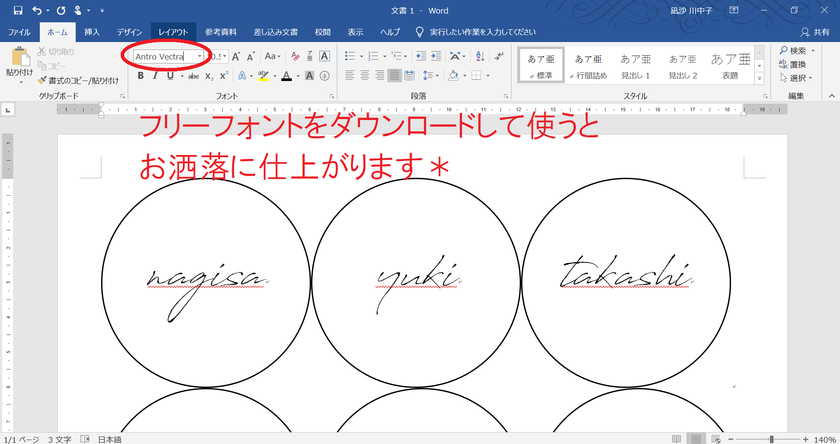Switch to the 参考資料 tab

point(221,32)
